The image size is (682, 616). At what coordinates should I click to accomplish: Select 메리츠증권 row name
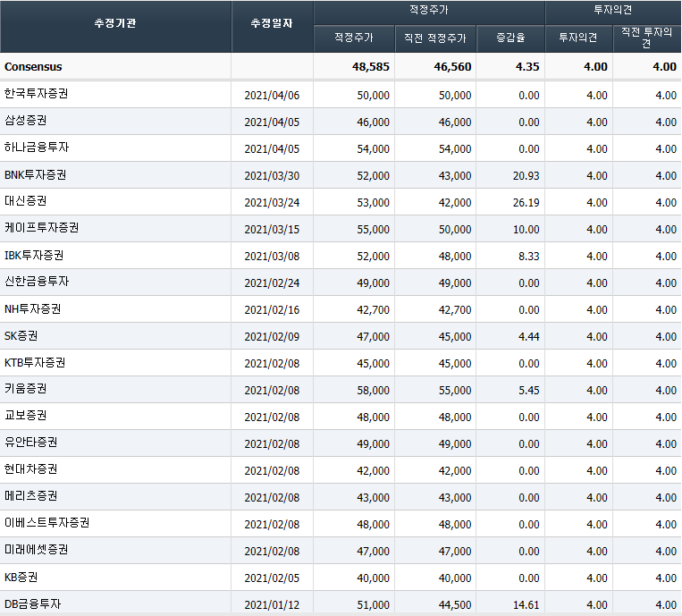[31, 496]
